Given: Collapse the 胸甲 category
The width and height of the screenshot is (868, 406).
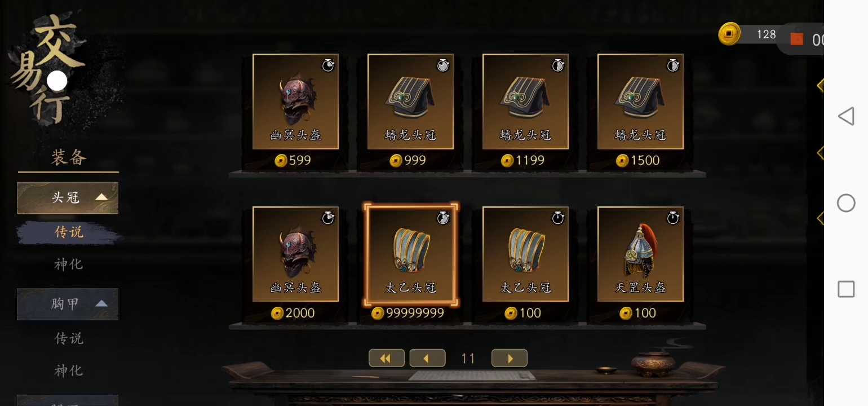Looking at the screenshot, I should (68, 304).
